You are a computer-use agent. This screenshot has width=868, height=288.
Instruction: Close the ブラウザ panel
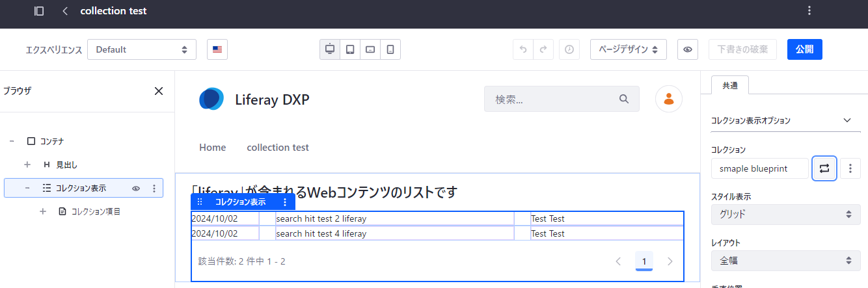point(159,91)
